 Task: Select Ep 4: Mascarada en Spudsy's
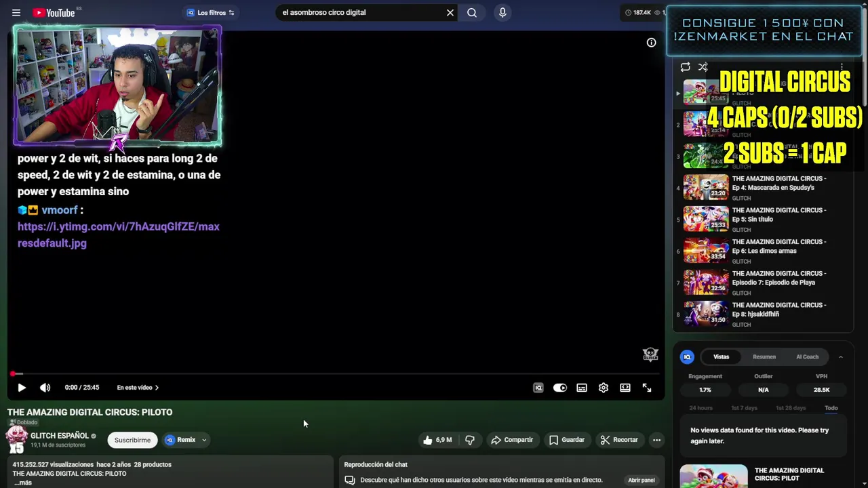coord(763,188)
